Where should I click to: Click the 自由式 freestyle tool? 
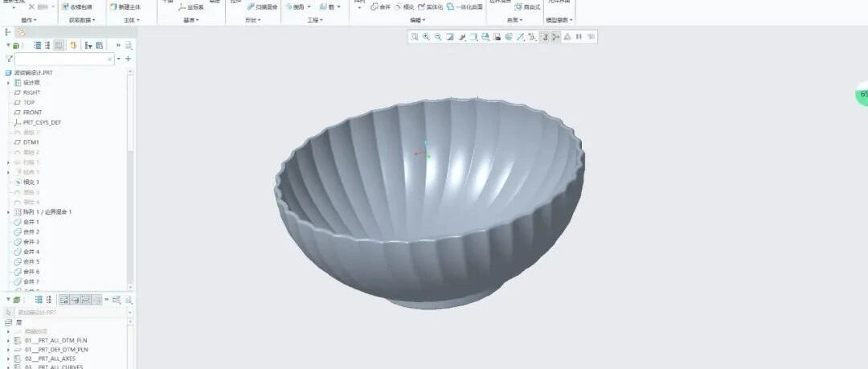(527, 7)
